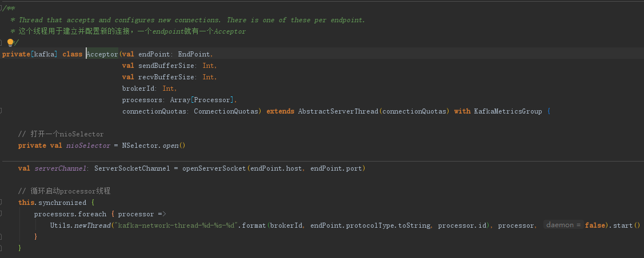Viewport: 644px width, 258px height.
Task: Click the closing fold marker of synchronized block
Action: 2,248
